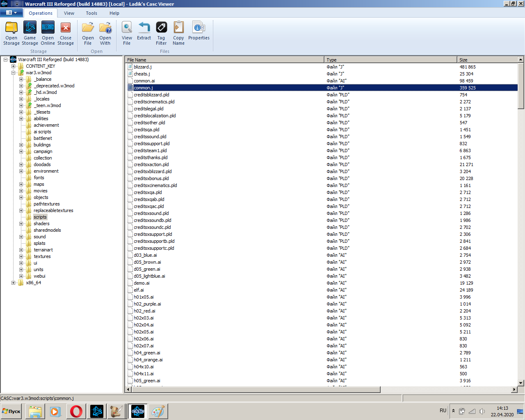525x420 pixels.
Task: Open Opera browser from the taskbar
Action: coord(76,411)
